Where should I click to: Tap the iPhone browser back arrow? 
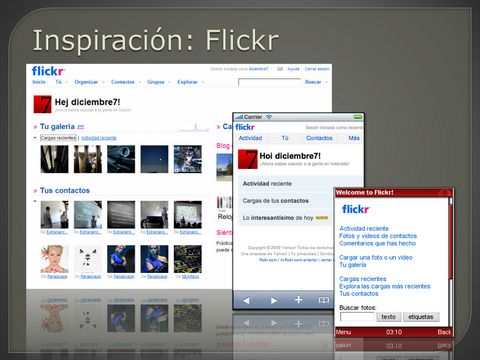tap(246, 300)
